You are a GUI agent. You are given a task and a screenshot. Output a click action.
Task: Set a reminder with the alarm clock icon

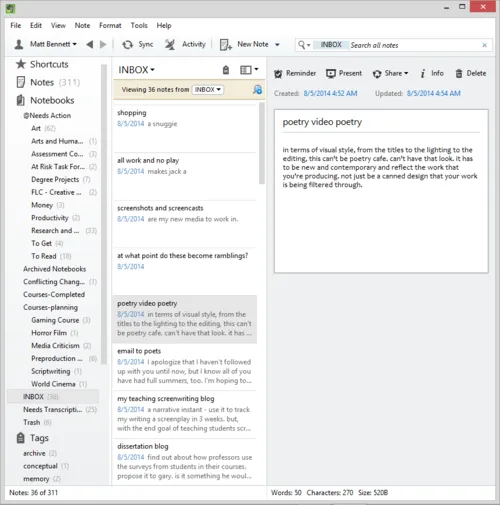pyautogui.click(x=278, y=74)
